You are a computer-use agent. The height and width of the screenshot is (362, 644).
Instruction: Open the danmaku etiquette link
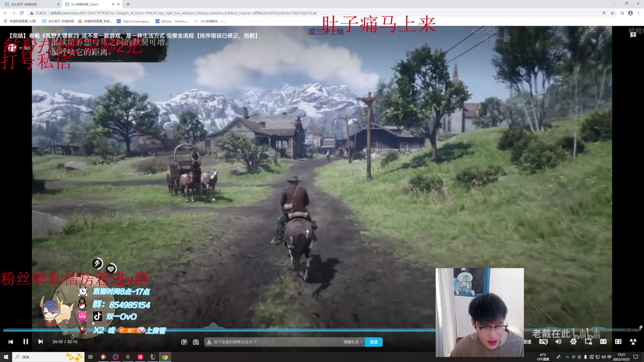[353, 342]
